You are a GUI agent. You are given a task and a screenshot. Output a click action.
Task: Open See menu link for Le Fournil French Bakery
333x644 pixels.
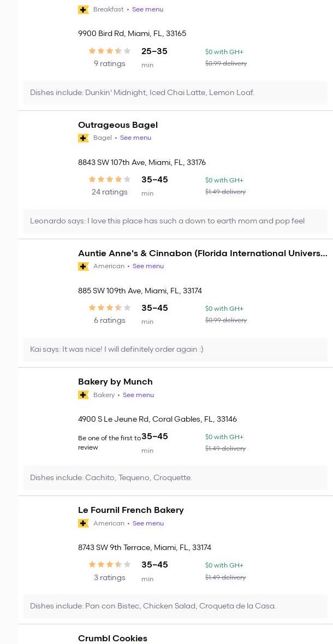click(148, 523)
